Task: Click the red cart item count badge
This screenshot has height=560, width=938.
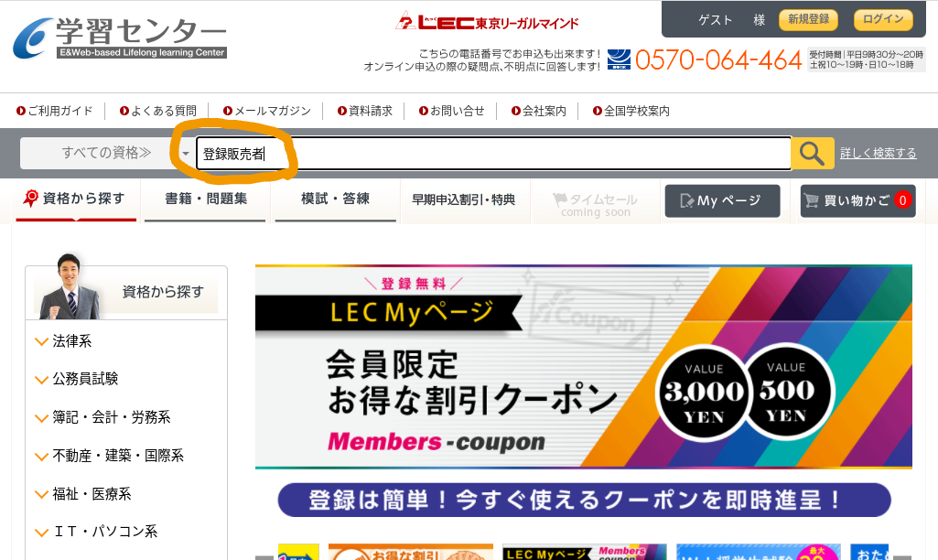Action: 902,200
